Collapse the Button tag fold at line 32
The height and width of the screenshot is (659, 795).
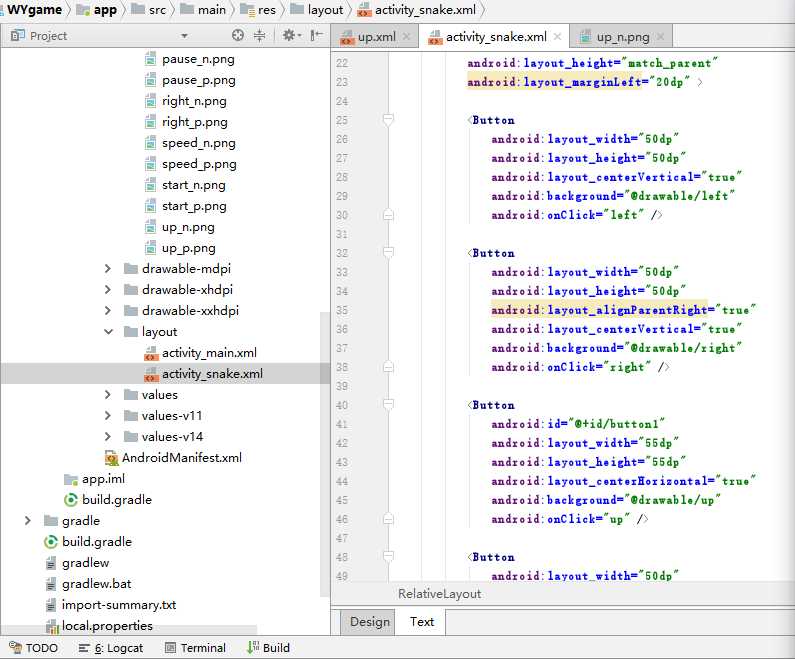click(x=388, y=252)
